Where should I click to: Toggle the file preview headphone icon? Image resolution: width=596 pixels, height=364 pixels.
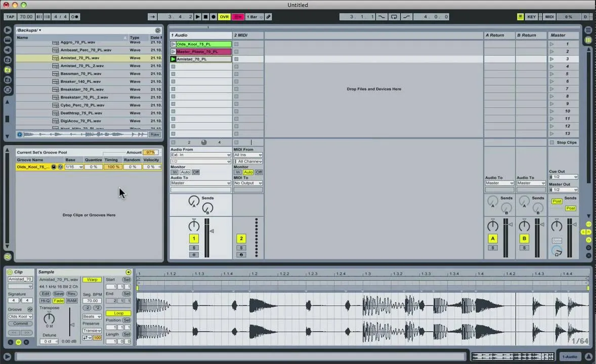[20, 134]
